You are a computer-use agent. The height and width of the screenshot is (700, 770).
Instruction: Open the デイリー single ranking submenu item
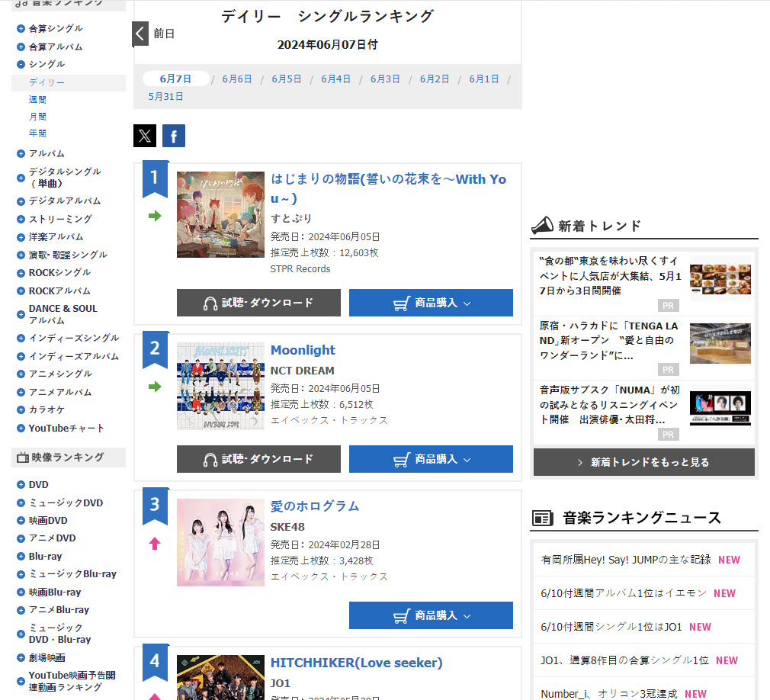point(47,82)
